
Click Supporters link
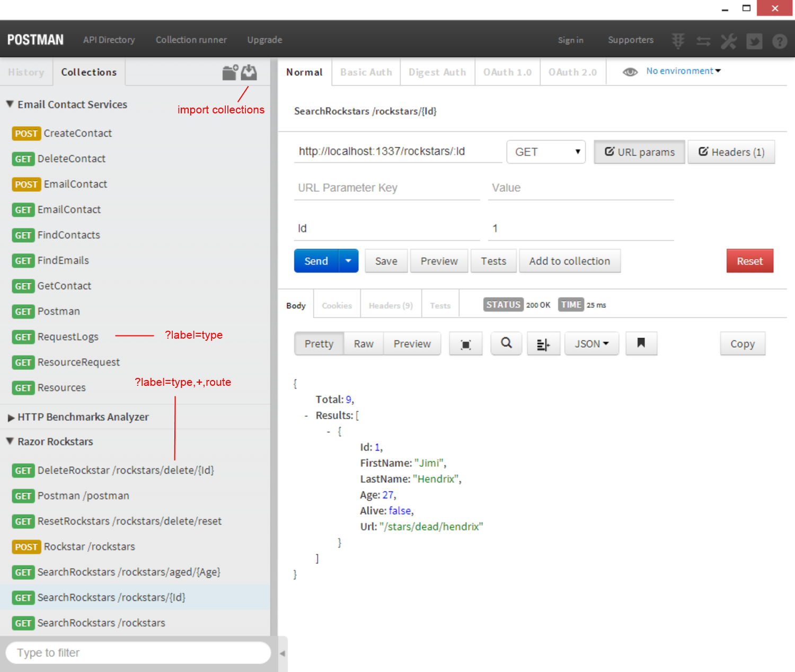pos(631,40)
